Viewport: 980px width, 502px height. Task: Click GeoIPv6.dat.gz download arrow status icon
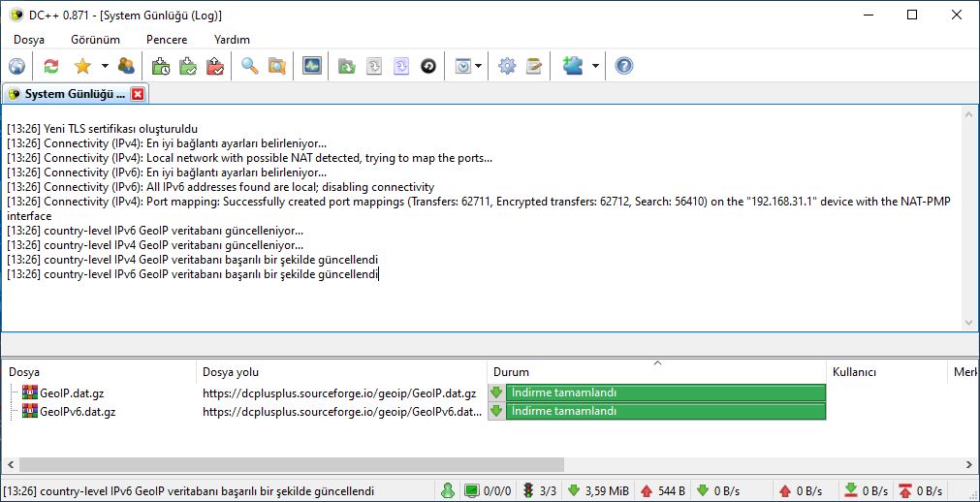tap(496, 411)
